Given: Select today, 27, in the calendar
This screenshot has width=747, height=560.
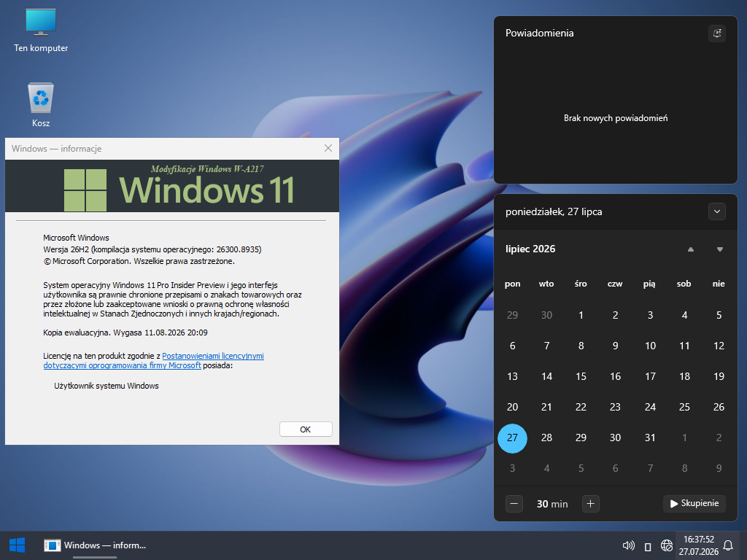Looking at the screenshot, I should [x=512, y=437].
